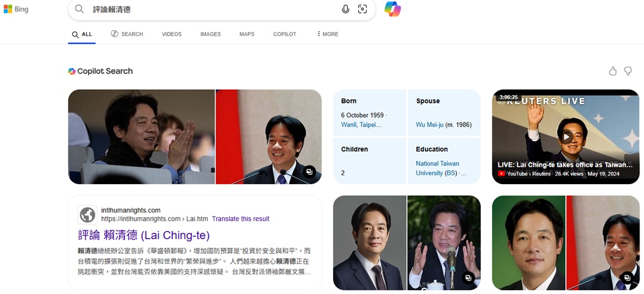Click inside the search input field
This screenshot has height=294, width=644.
click(x=212, y=9)
